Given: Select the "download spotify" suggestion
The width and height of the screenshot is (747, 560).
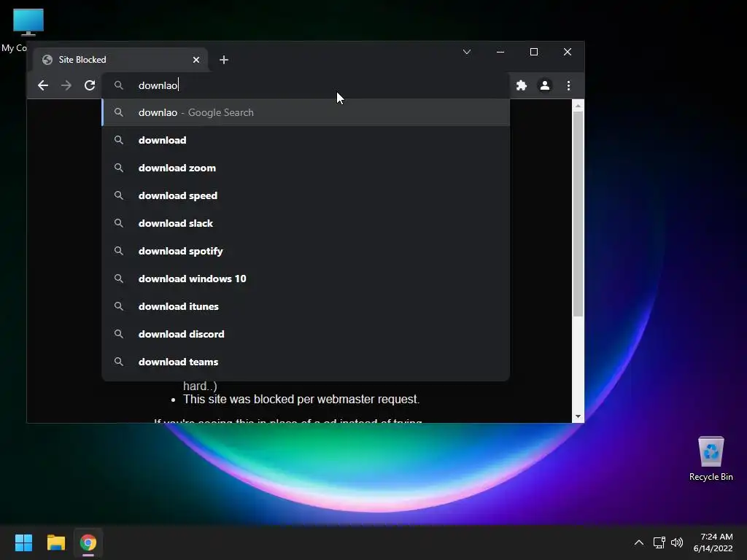Looking at the screenshot, I should (x=306, y=251).
